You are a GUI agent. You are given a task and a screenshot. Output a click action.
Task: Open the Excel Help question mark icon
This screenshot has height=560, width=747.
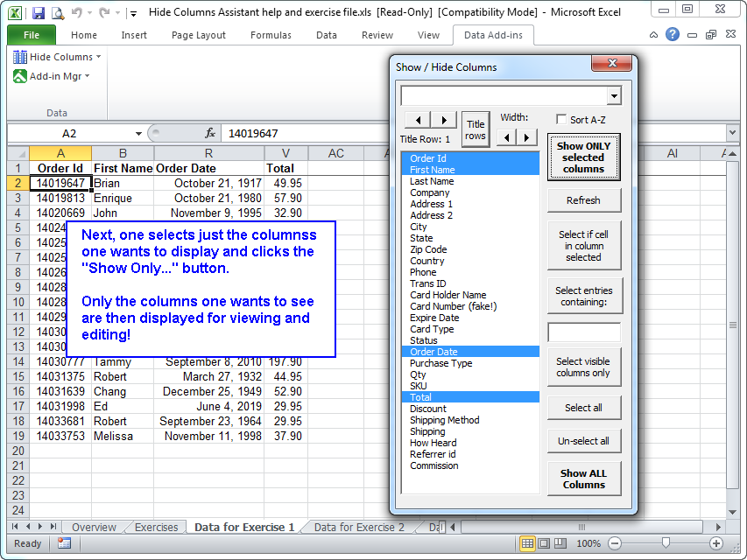coord(673,34)
